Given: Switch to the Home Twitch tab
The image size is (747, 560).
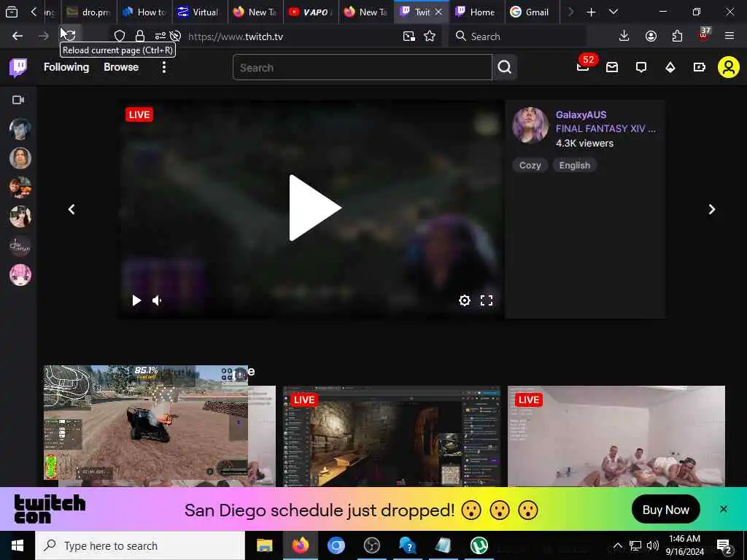Looking at the screenshot, I should click(476, 12).
